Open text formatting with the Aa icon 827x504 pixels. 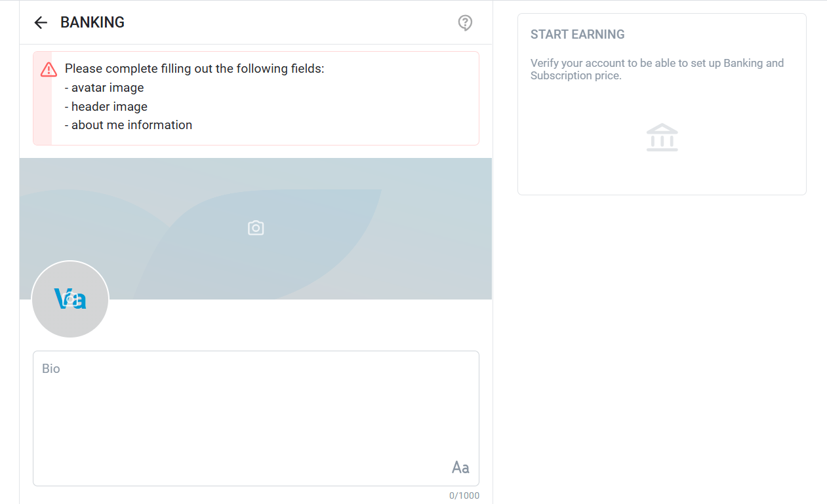pyautogui.click(x=460, y=467)
